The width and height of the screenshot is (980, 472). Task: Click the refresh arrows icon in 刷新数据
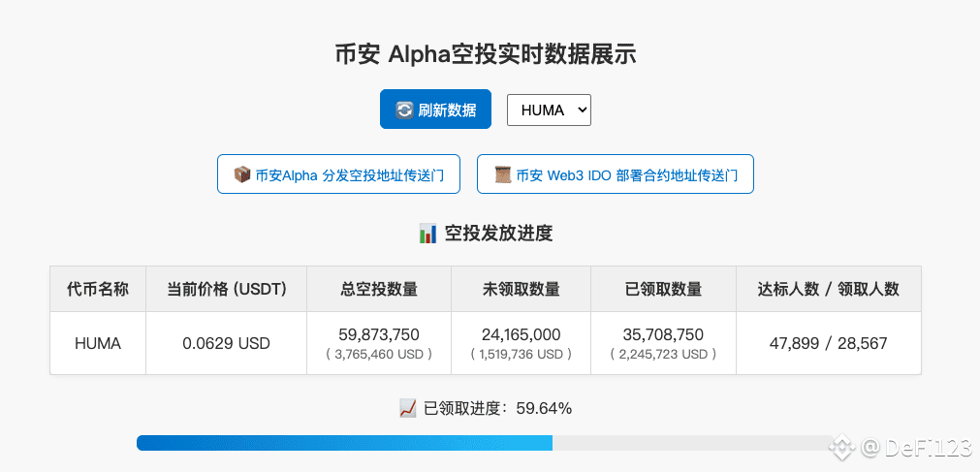click(404, 110)
